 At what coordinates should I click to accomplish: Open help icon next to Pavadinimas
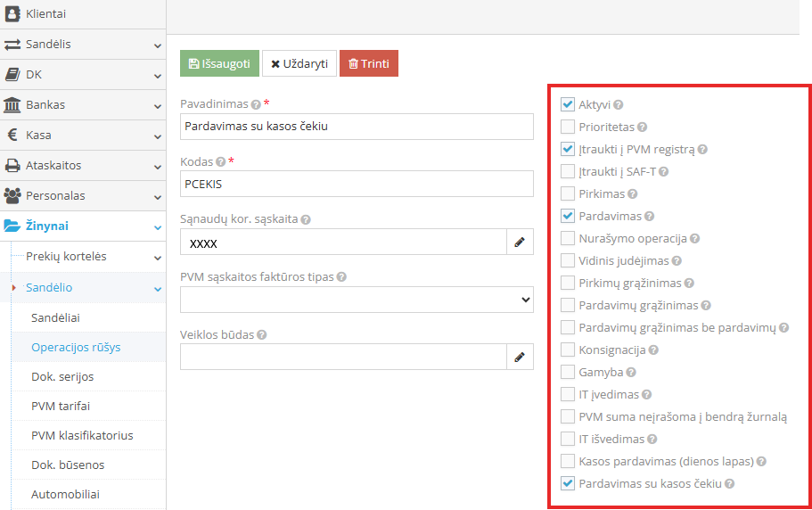[x=256, y=104]
